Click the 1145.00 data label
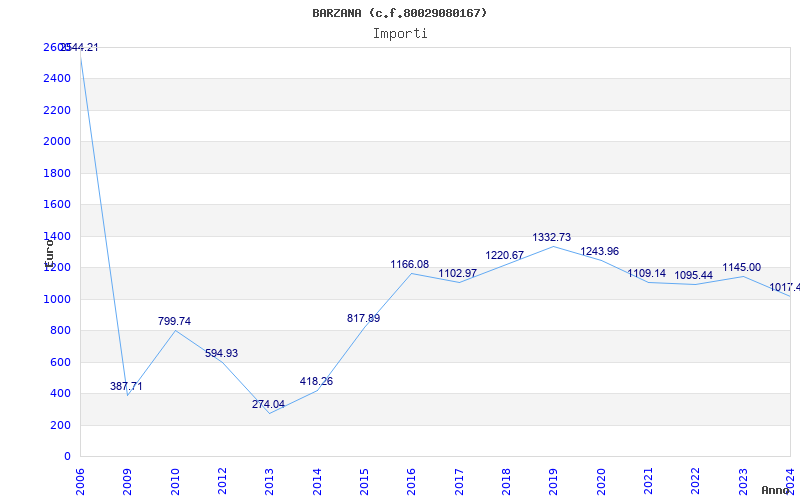The image size is (800, 500). (x=741, y=268)
